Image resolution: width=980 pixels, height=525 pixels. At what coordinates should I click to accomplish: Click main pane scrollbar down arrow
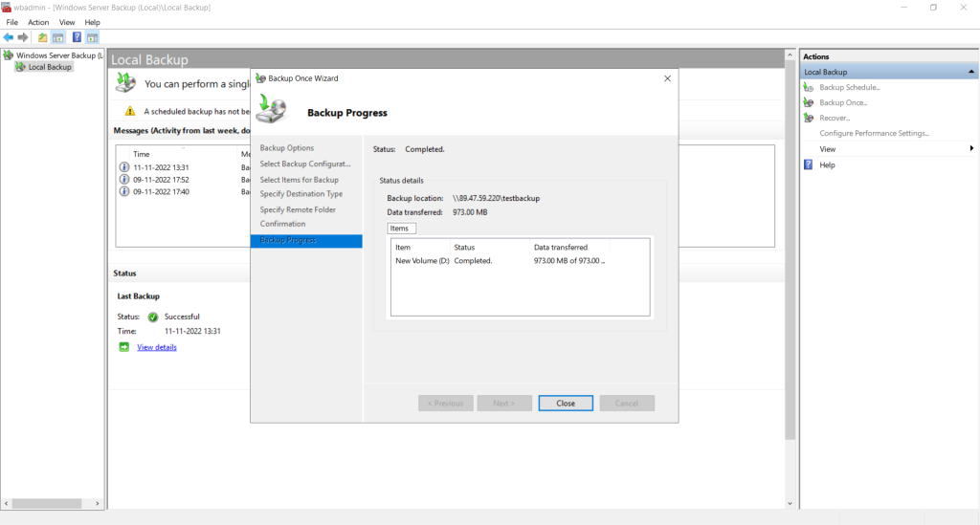790,503
